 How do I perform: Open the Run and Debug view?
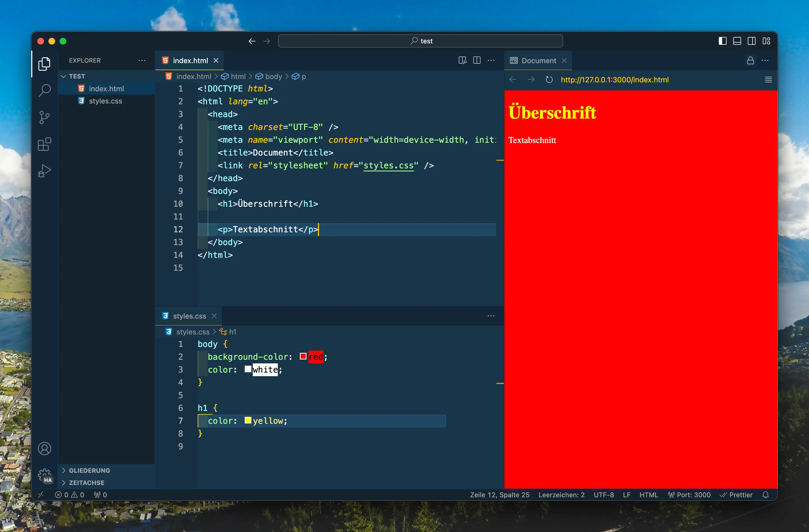(45, 171)
